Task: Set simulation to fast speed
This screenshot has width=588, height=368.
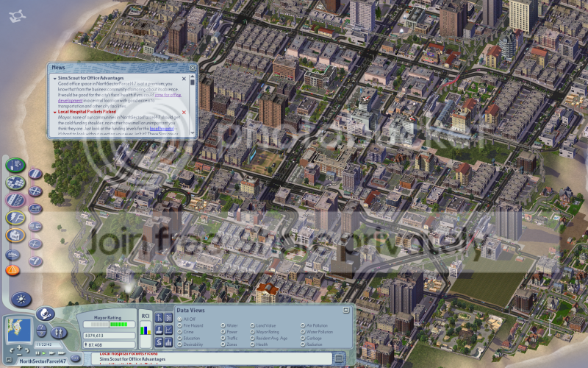Action: click(x=51, y=353)
